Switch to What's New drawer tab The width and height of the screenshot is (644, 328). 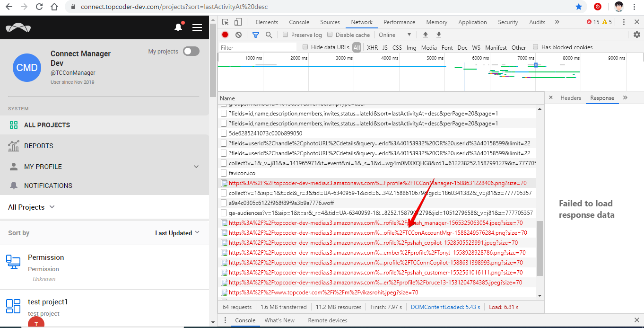(x=279, y=320)
